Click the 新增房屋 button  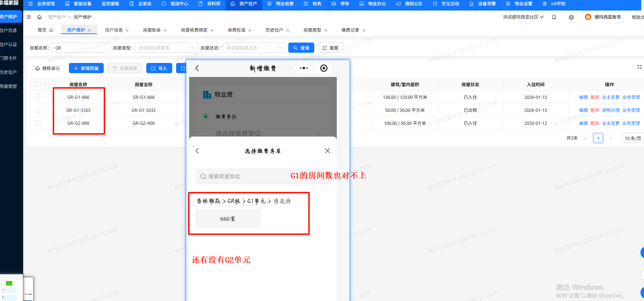coord(86,68)
